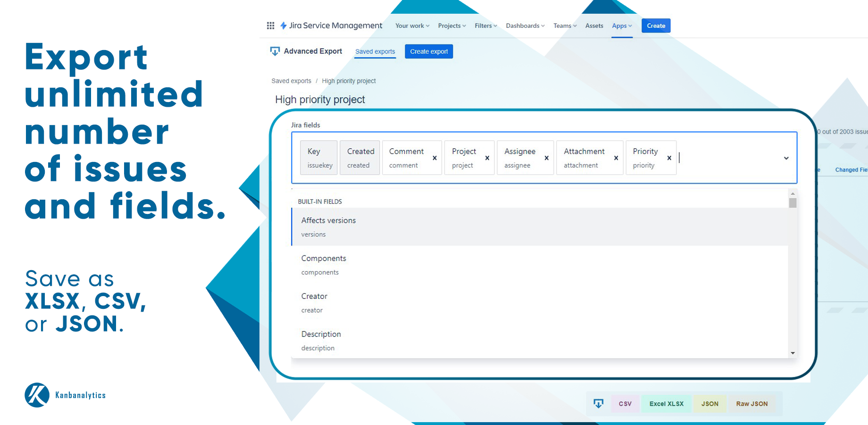Follow the Saved exports breadcrumb link
Image resolution: width=868 pixels, height=425 pixels.
291,81
